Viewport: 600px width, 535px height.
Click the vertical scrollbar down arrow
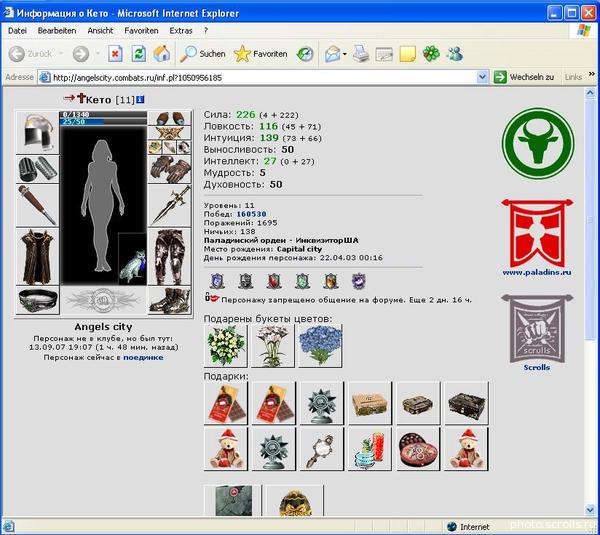click(590, 509)
